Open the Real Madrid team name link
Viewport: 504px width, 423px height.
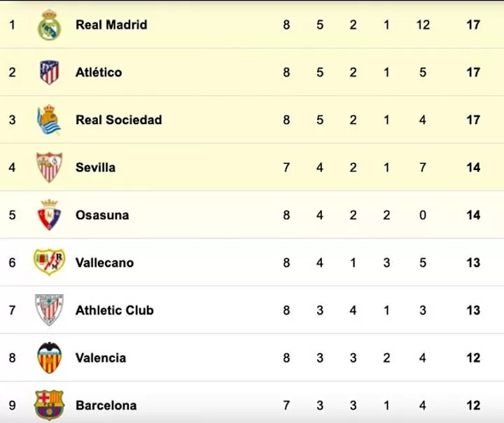111,25
